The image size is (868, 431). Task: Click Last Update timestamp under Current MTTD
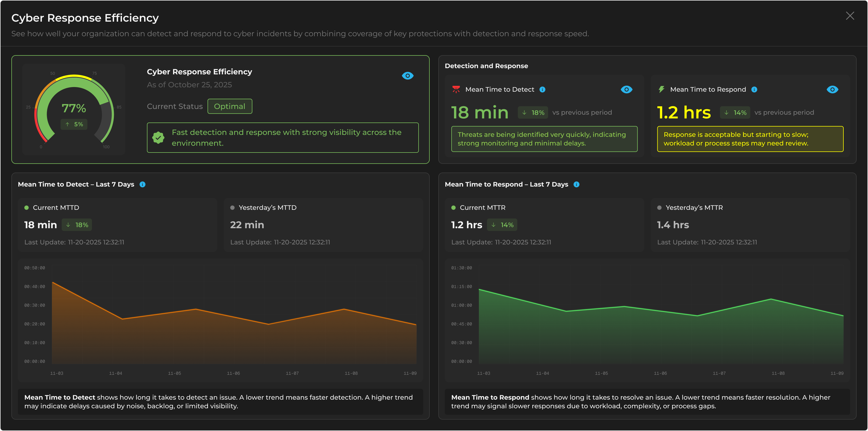(74, 242)
